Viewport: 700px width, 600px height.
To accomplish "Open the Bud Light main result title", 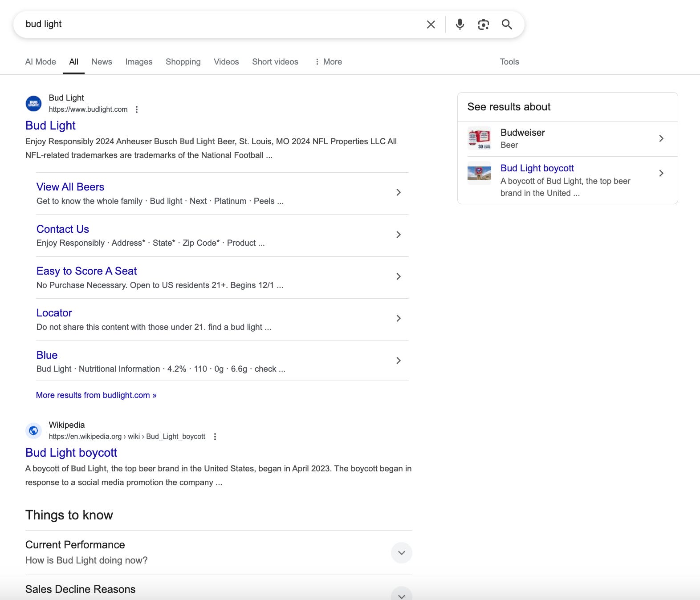I will (x=50, y=126).
